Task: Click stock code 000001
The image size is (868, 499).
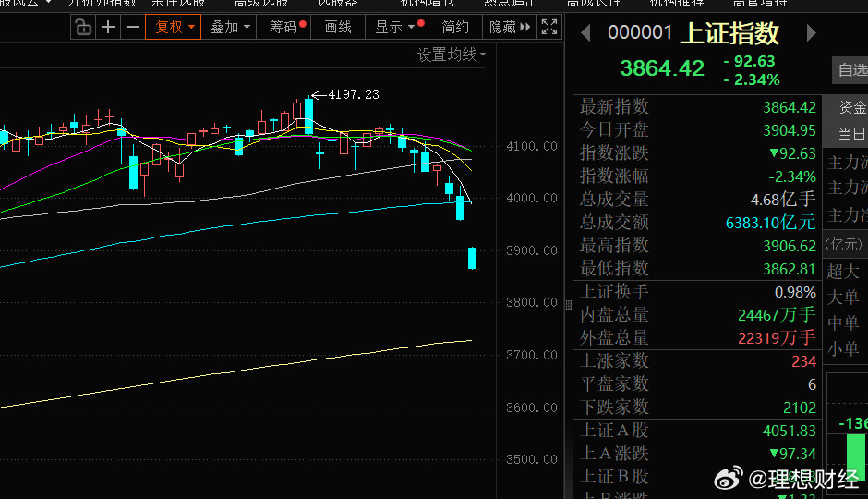Action: [639, 32]
